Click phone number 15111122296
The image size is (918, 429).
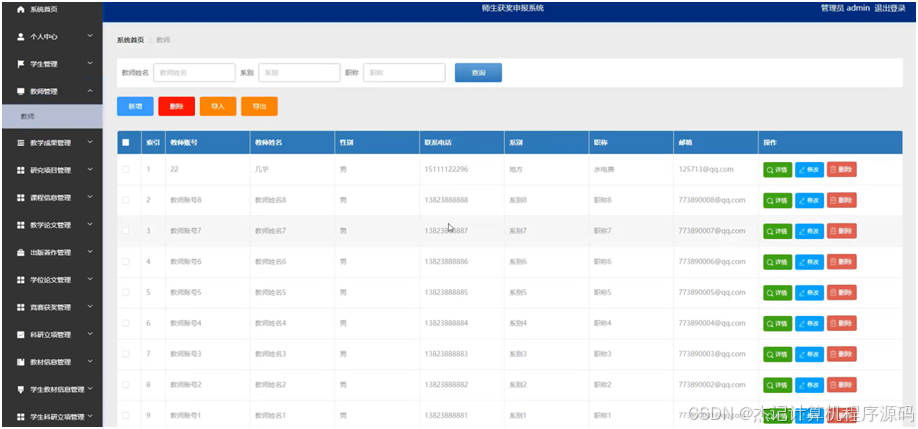pyautogui.click(x=446, y=169)
